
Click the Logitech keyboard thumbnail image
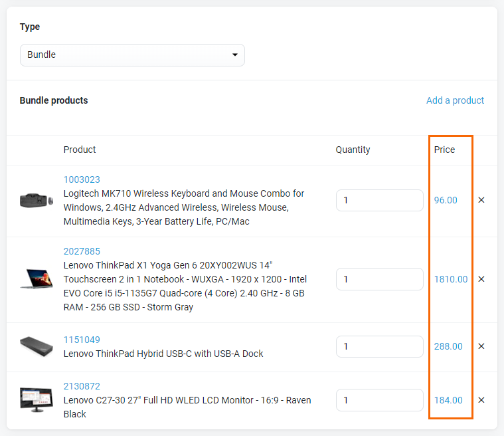37,201
